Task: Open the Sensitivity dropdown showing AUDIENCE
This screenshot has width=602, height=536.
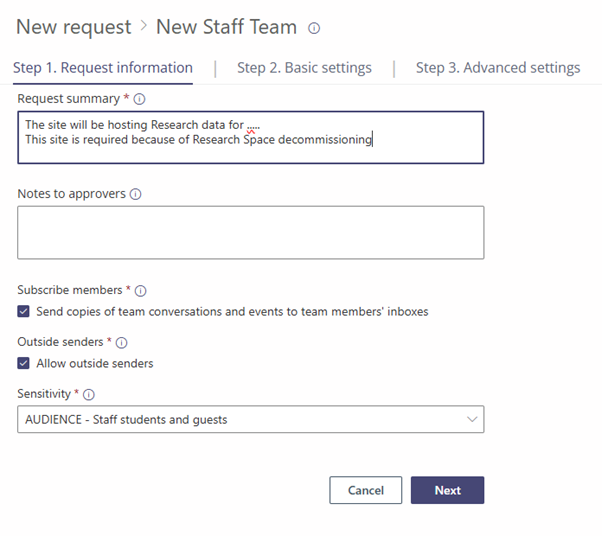Action: [250, 419]
